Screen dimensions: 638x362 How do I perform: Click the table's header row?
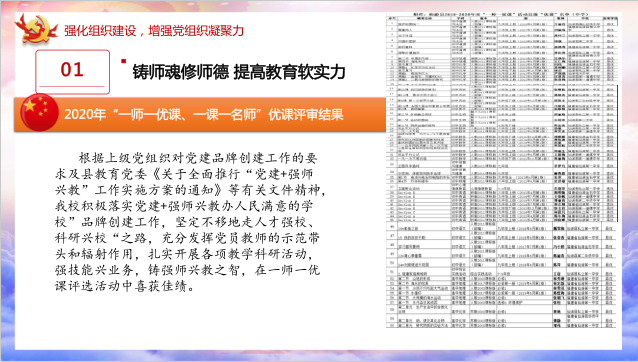tap(502, 19)
